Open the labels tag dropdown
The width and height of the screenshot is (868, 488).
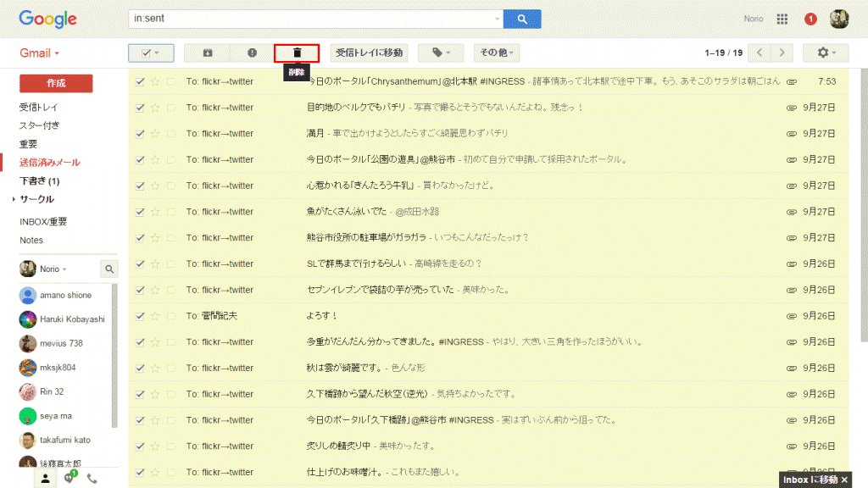coord(442,53)
